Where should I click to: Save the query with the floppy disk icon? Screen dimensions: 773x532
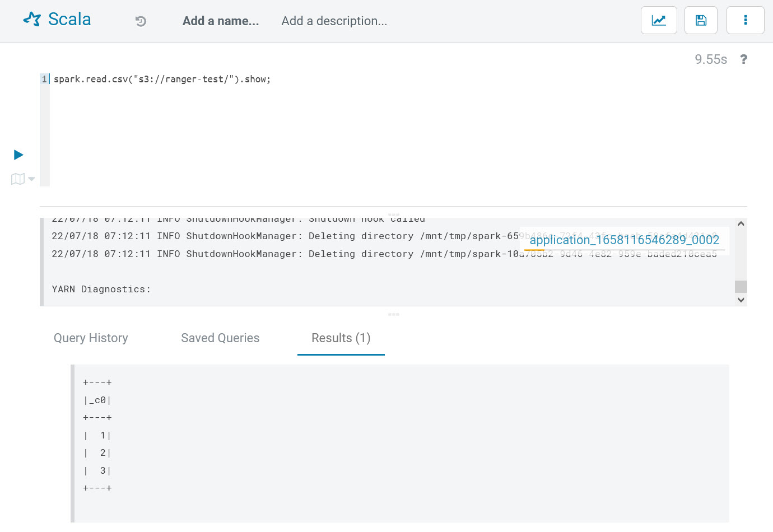click(x=701, y=21)
